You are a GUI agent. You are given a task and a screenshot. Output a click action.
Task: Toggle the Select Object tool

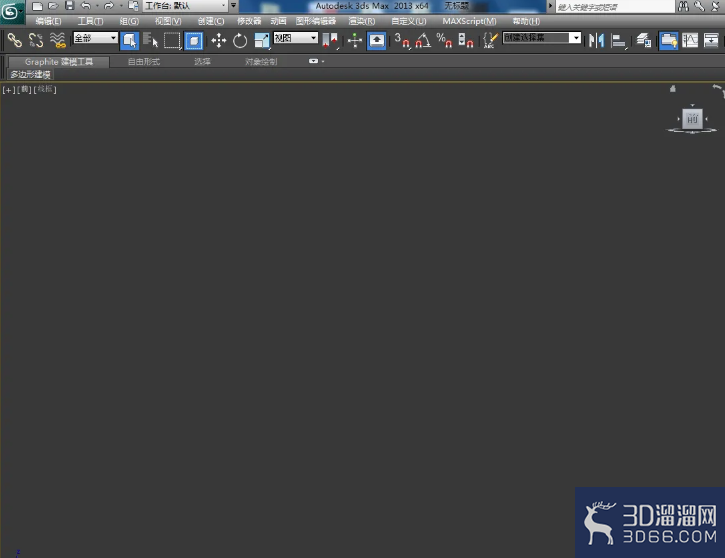129,41
